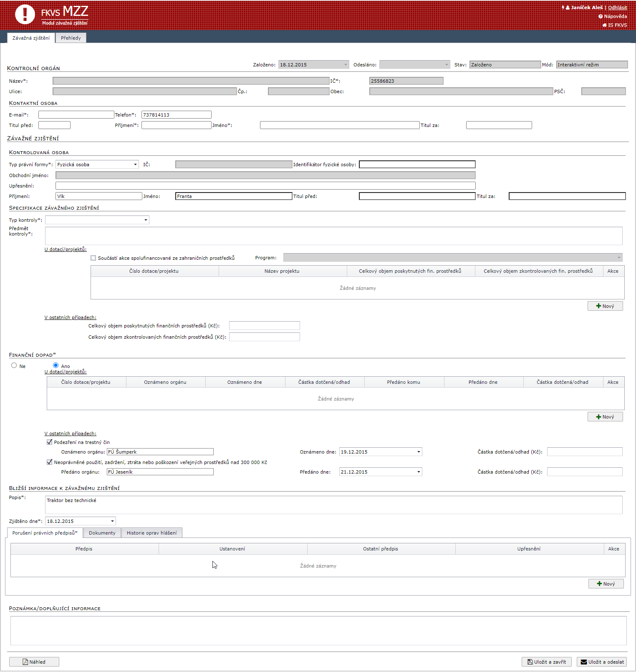The height and width of the screenshot is (672, 636).
Task: Expand the Program dropdown
Action: 619,258
